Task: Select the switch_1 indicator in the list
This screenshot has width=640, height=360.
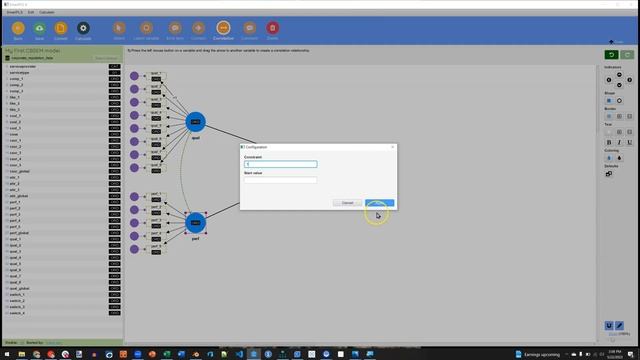Action: tap(63, 294)
